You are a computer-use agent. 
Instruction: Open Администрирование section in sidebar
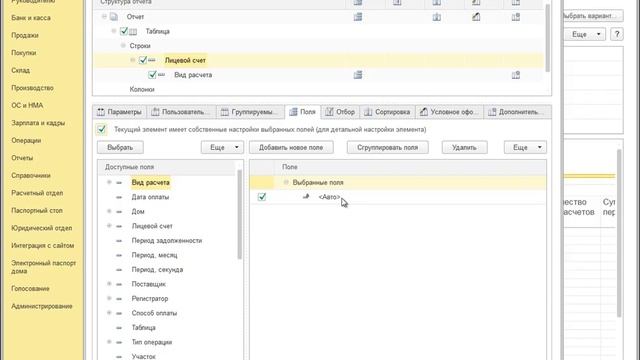[42, 306]
